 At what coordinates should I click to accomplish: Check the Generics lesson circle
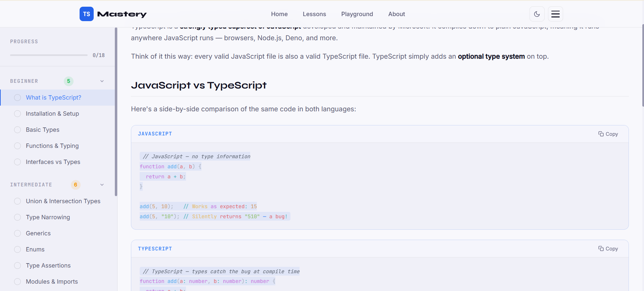coord(17,233)
